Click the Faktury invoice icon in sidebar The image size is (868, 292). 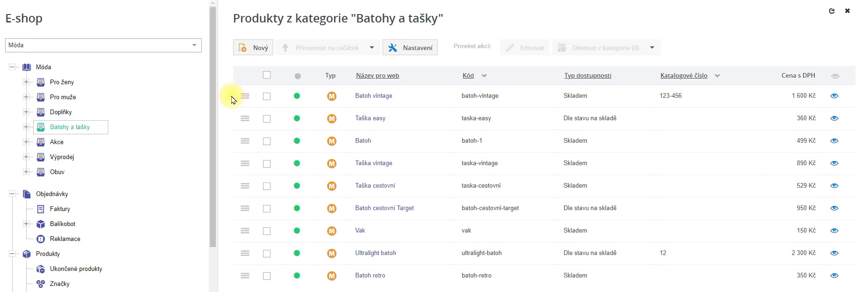point(41,209)
